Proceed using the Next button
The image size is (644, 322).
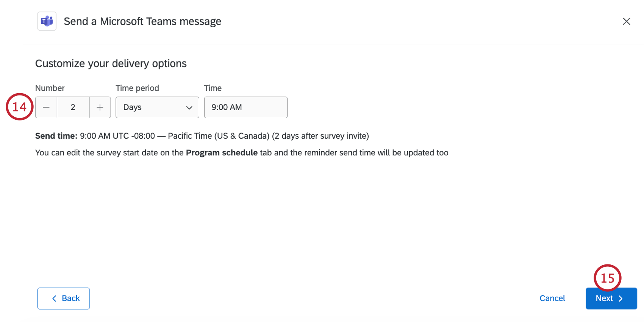click(611, 299)
